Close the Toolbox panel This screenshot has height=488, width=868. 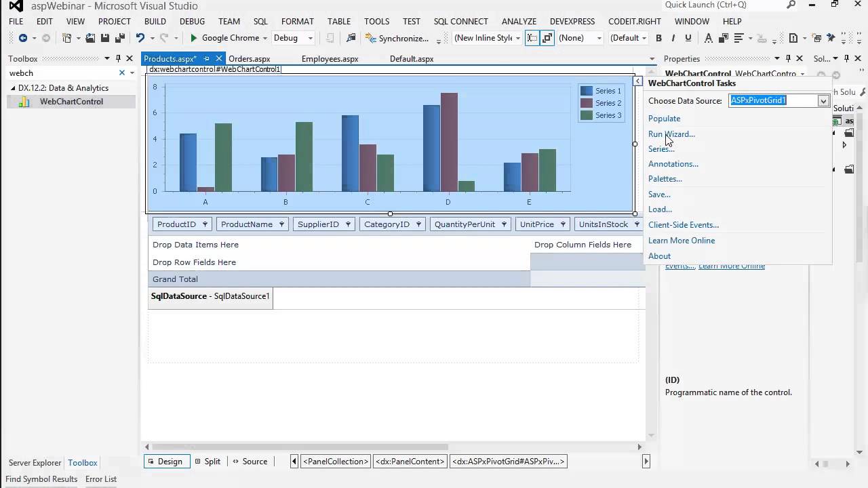[130, 59]
